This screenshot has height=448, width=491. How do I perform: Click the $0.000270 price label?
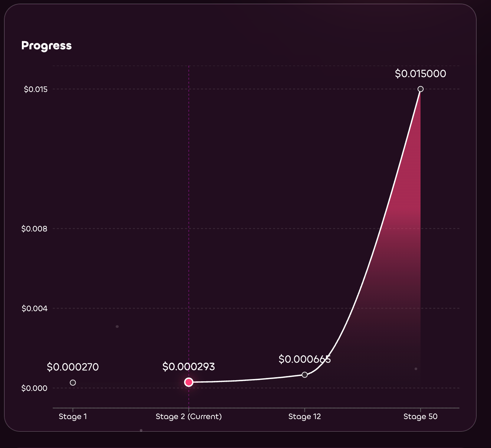[73, 367]
